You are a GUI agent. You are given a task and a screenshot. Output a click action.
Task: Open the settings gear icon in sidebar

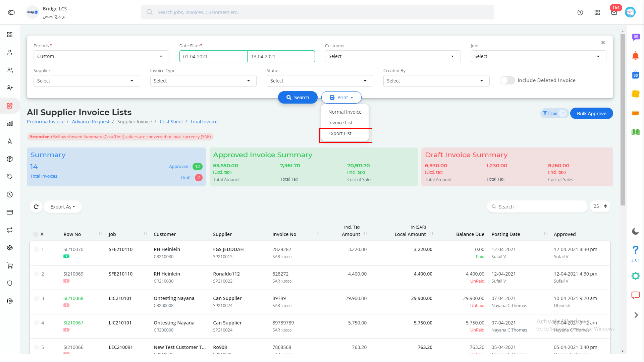(10, 301)
